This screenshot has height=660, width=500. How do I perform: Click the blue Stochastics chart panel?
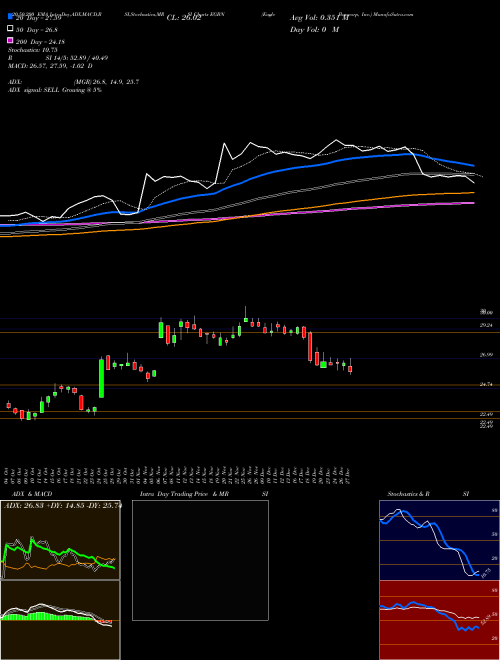(x=439, y=540)
